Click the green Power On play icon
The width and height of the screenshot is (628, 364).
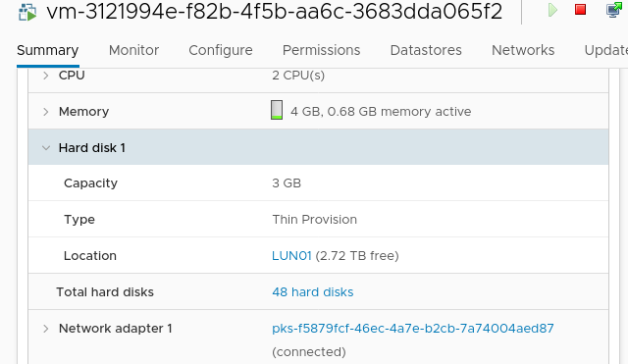(552, 10)
